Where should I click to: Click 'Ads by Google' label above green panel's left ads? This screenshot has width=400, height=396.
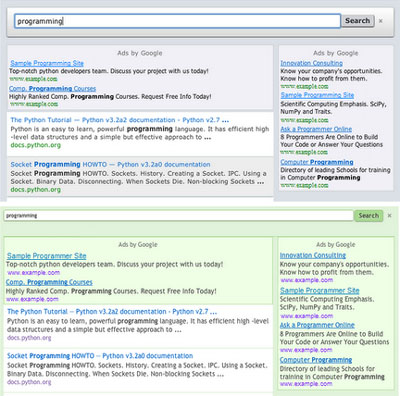[138, 244]
